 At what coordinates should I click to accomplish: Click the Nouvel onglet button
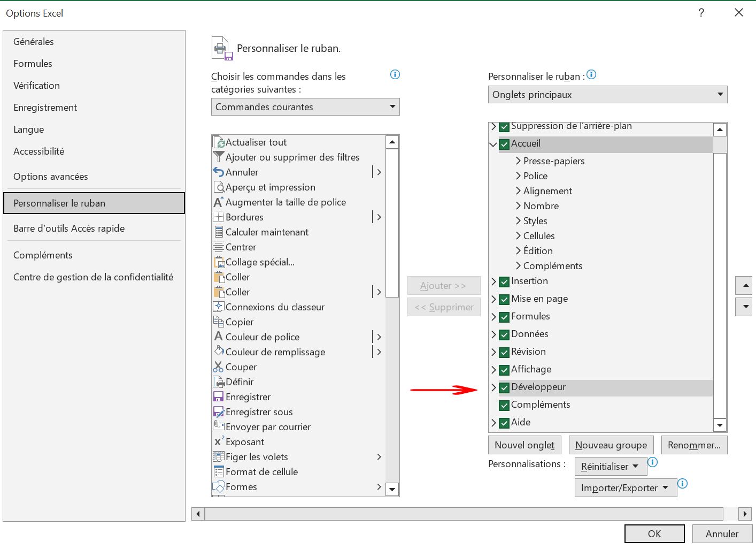(524, 445)
